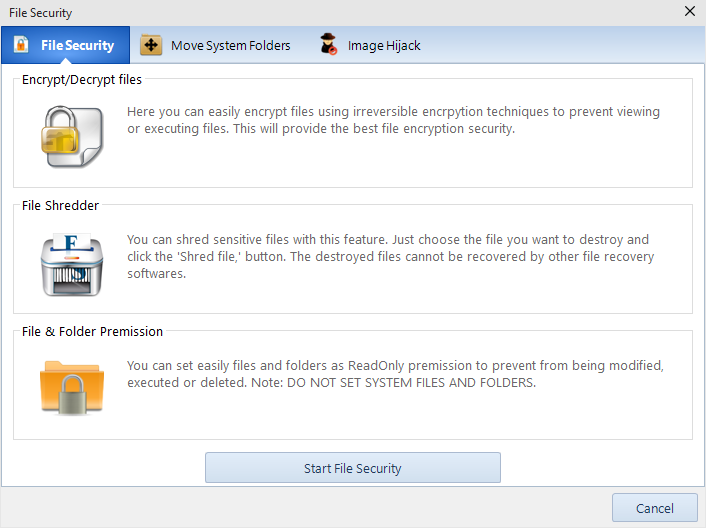The height and width of the screenshot is (528, 706).
Task: Close the File Security dialog window
Action: pos(689,11)
